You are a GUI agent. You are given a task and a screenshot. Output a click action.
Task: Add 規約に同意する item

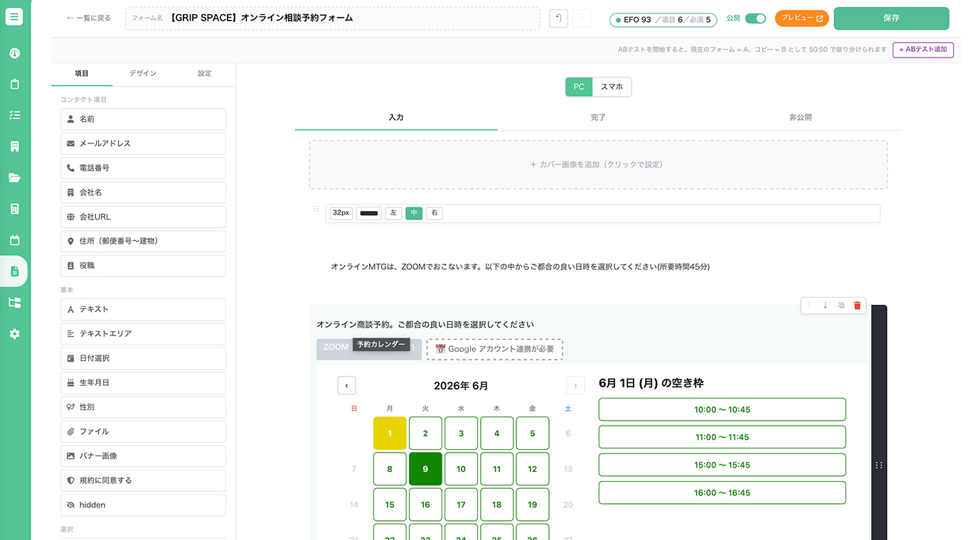pos(143,480)
